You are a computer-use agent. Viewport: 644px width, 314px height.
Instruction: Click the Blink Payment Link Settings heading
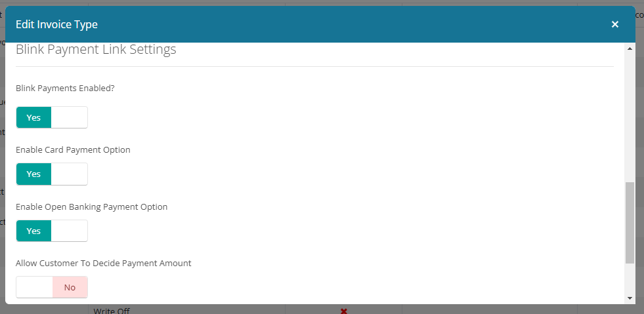pyautogui.click(x=96, y=50)
